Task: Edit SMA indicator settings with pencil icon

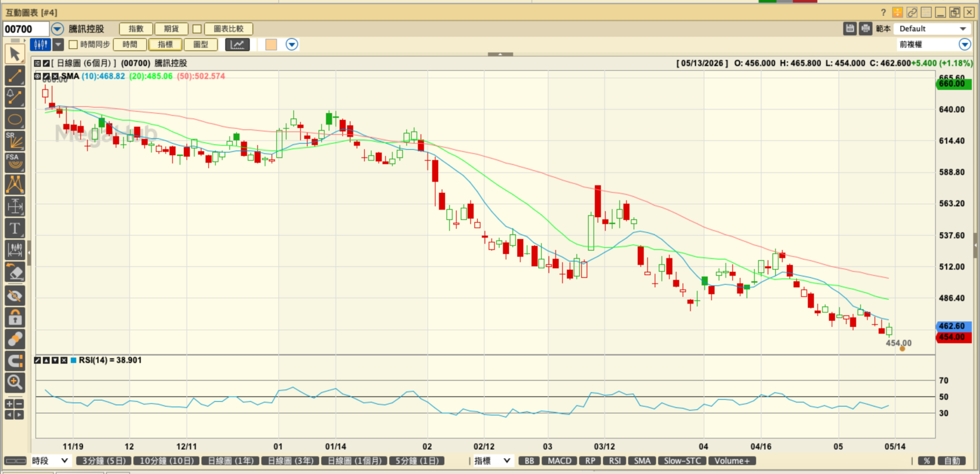Action: click(46, 76)
